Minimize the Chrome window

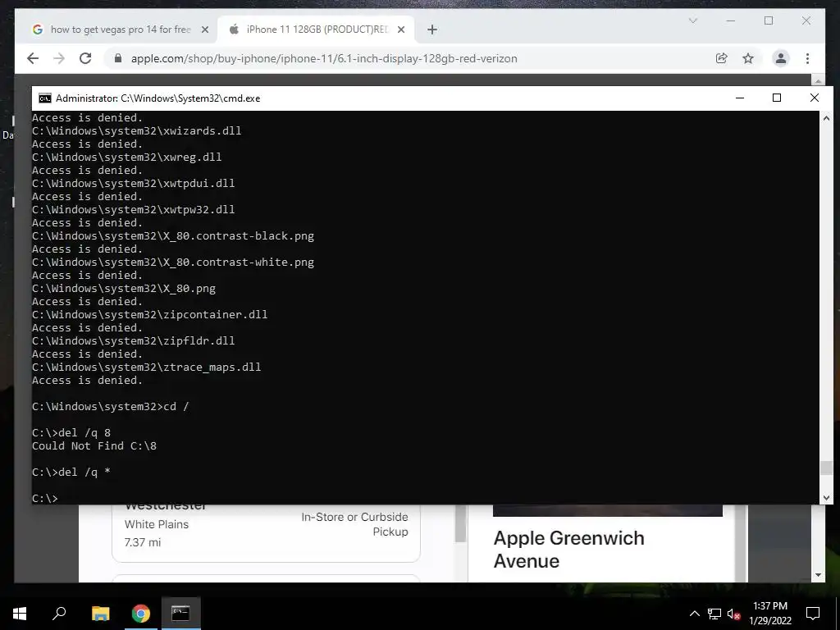[x=731, y=21]
